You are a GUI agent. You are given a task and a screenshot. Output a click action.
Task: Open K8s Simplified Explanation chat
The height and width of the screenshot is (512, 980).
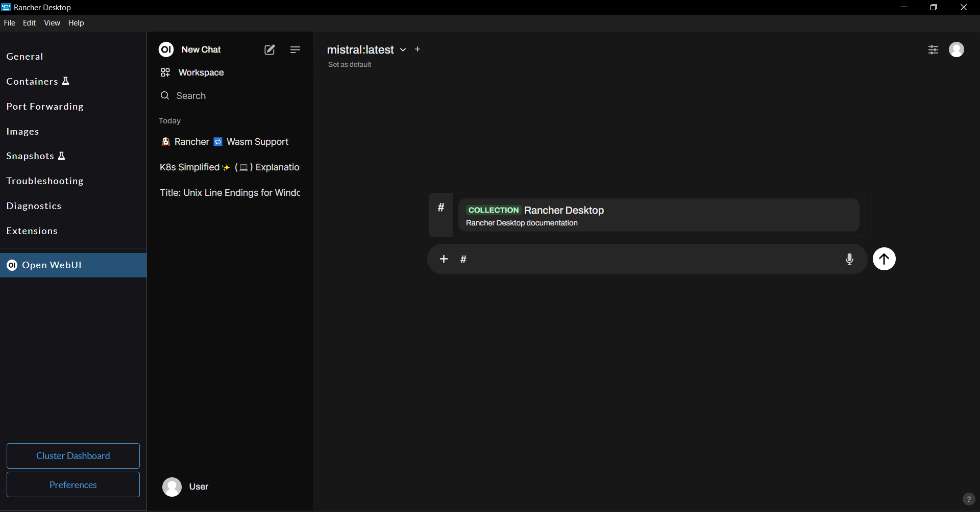click(x=230, y=167)
